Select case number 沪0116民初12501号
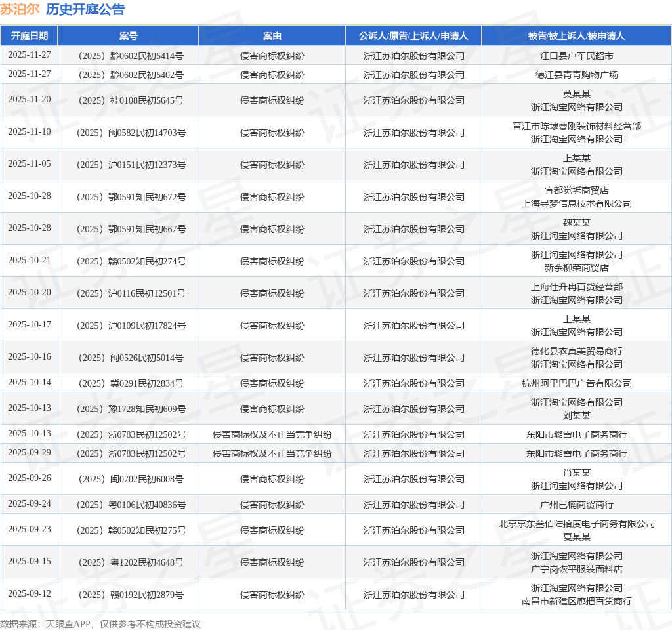The image size is (672, 630). tap(131, 293)
